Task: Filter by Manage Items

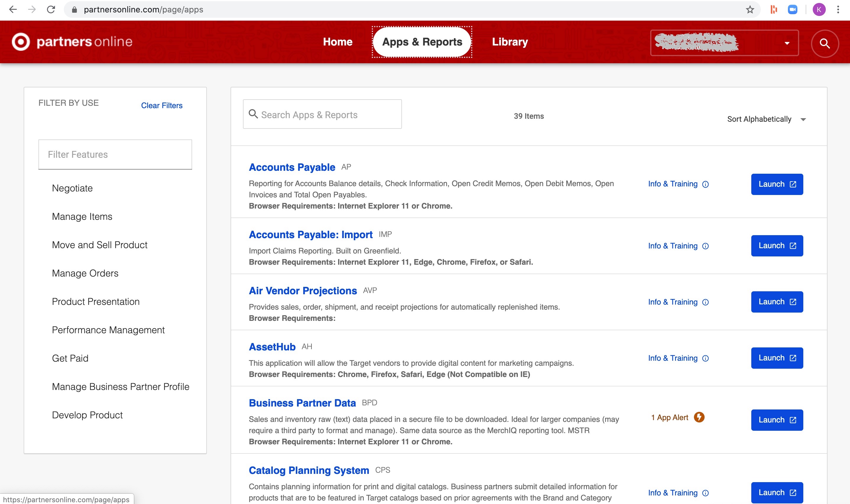Action: pos(82,216)
